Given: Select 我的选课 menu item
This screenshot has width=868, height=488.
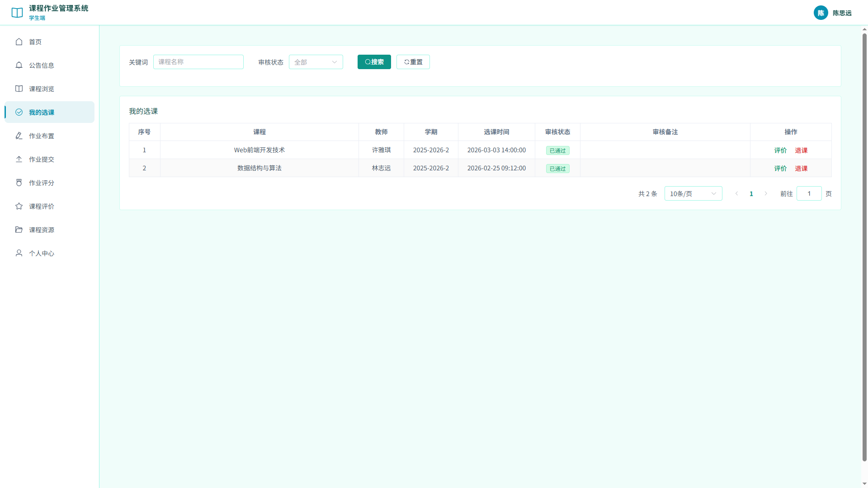Looking at the screenshot, I should coord(50,112).
